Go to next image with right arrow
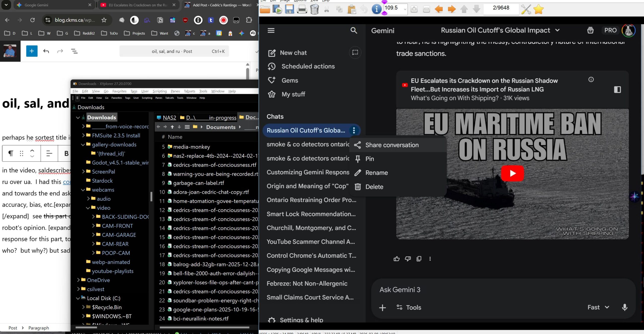Screen dimensions: 644x334 coord(452,9)
